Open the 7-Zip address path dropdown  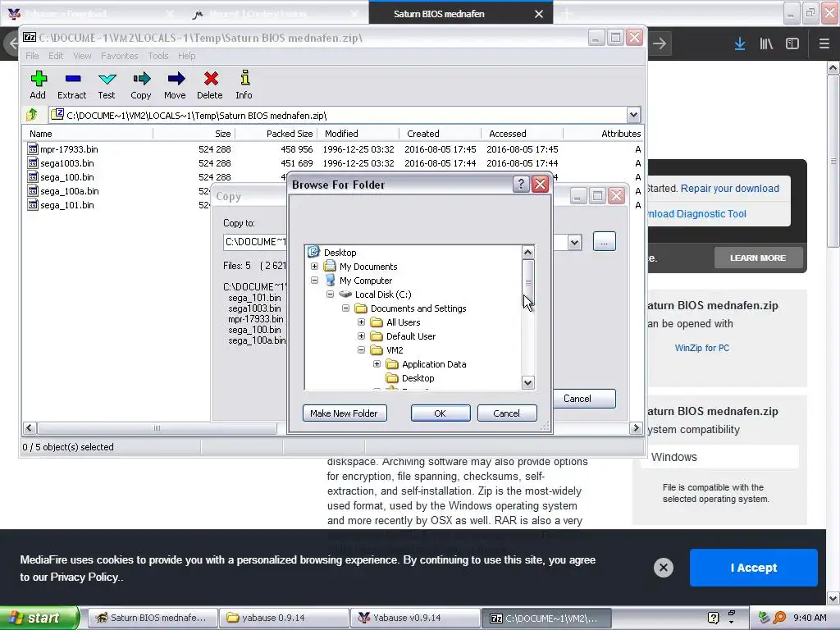coord(633,115)
